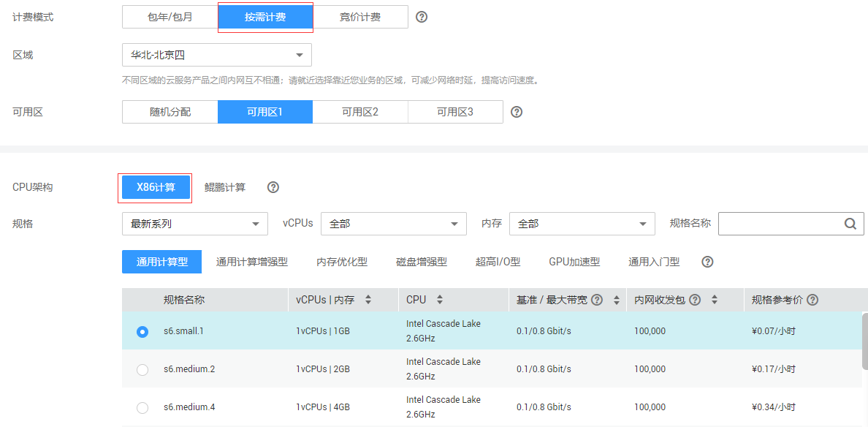Select 可用区2 availability zone
The width and height of the screenshot is (868, 427).
point(359,112)
